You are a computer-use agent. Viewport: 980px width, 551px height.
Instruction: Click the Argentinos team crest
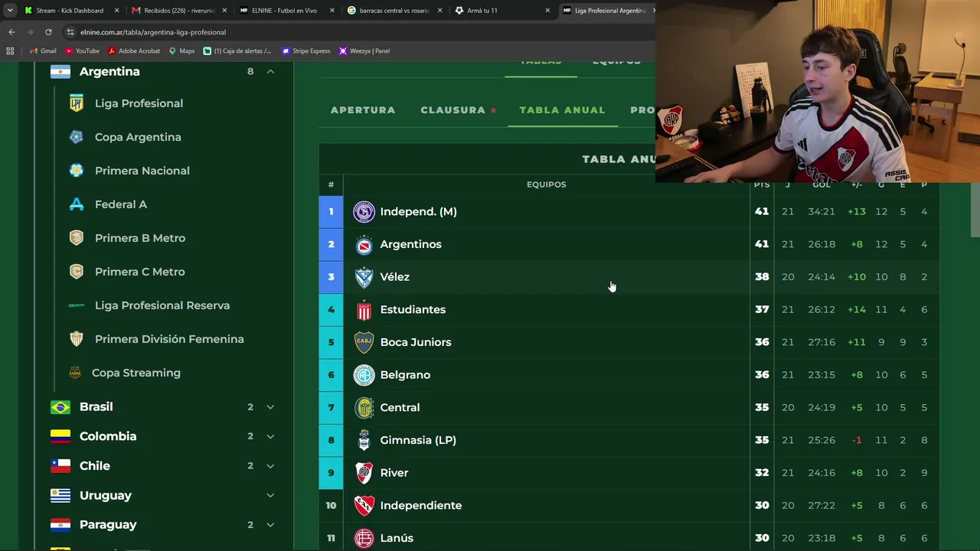click(x=364, y=245)
